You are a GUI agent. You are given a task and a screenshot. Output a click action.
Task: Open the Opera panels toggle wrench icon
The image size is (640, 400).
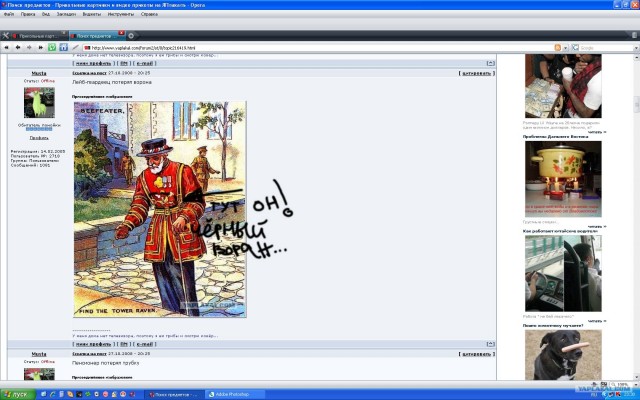(x=5, y=36)
